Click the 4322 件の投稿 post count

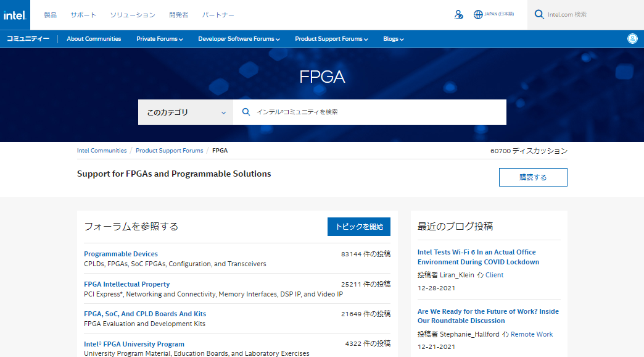[x=368, y=343]
